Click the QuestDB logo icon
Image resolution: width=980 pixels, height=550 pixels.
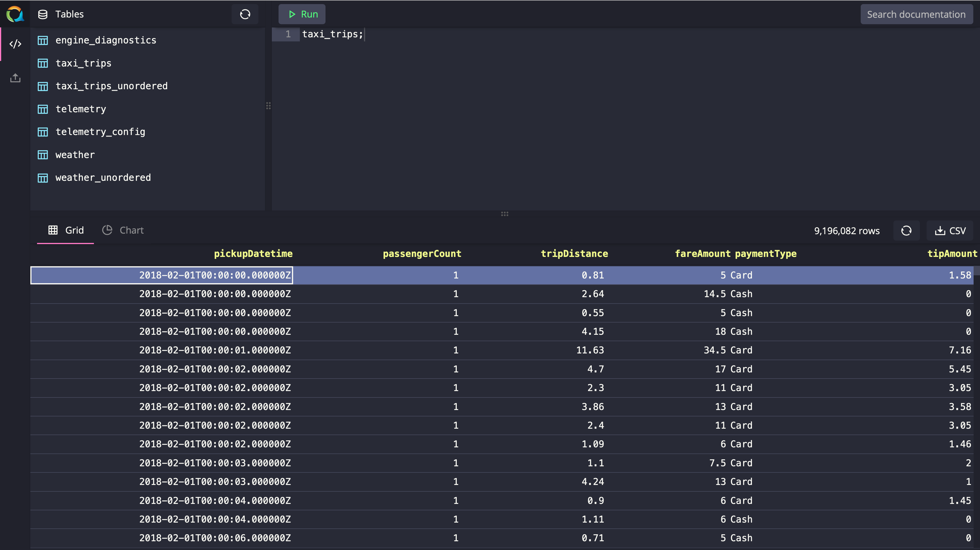pyautogui.click(x=15, y=14)
